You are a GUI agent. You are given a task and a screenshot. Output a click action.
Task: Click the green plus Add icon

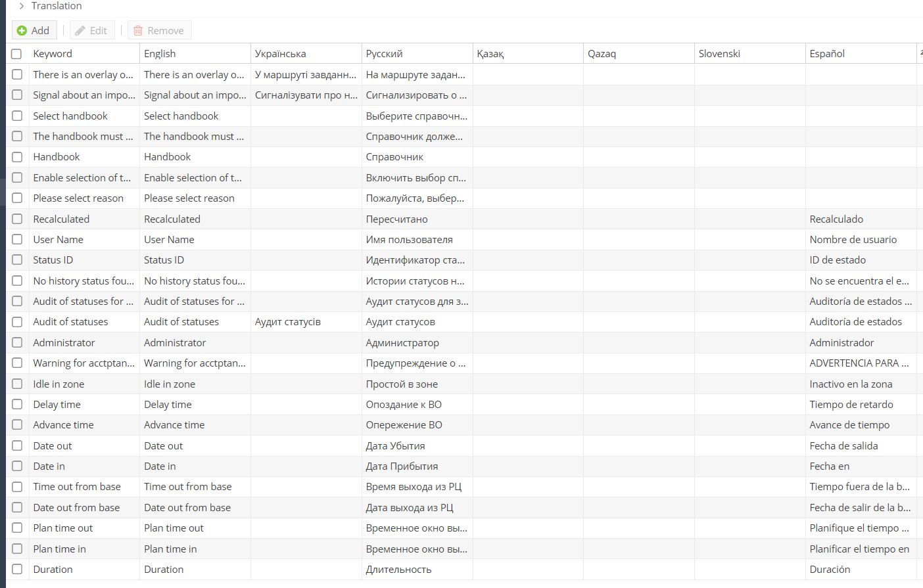(x=22, y=31)
